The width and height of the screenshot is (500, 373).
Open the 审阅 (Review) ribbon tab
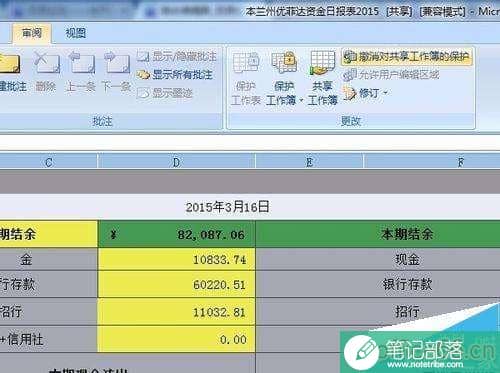(x=32, y=33)
